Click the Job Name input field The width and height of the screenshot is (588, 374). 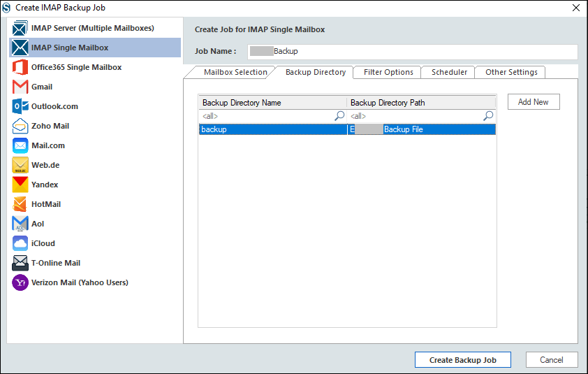413,52
